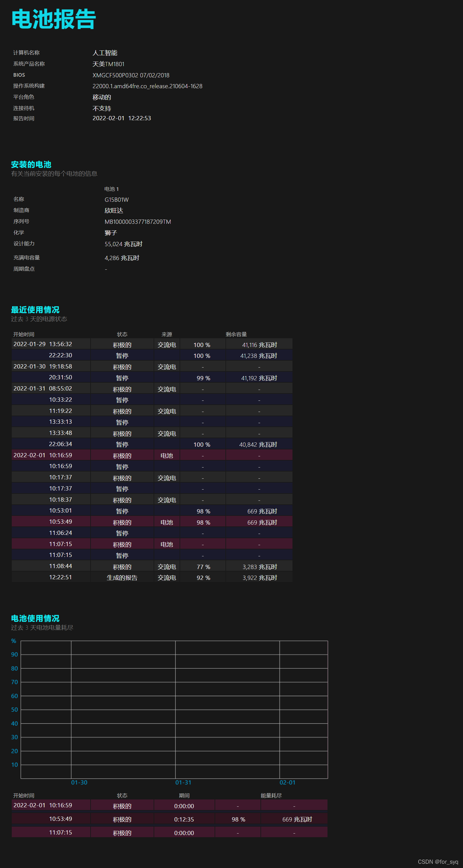Select the 电池使用情况 section heading
Image resolution: width=463 pixels, height=868 pixels.
[35, 618]
